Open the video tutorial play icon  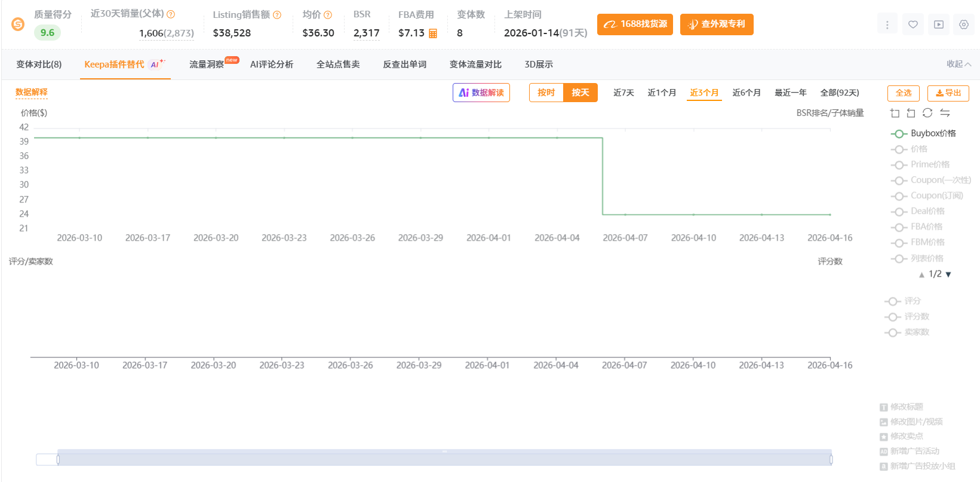click(x=939, y=24)
